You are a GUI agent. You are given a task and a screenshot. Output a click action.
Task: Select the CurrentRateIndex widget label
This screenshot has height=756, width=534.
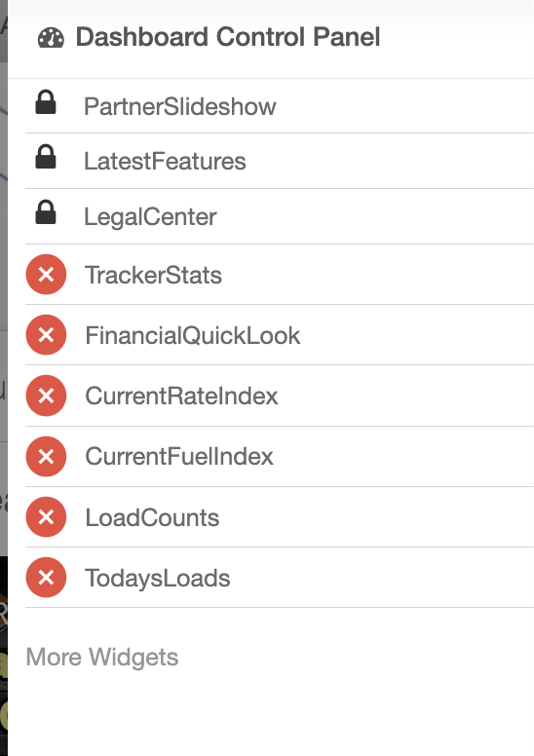pyautogui.click(x=181, y=397)
